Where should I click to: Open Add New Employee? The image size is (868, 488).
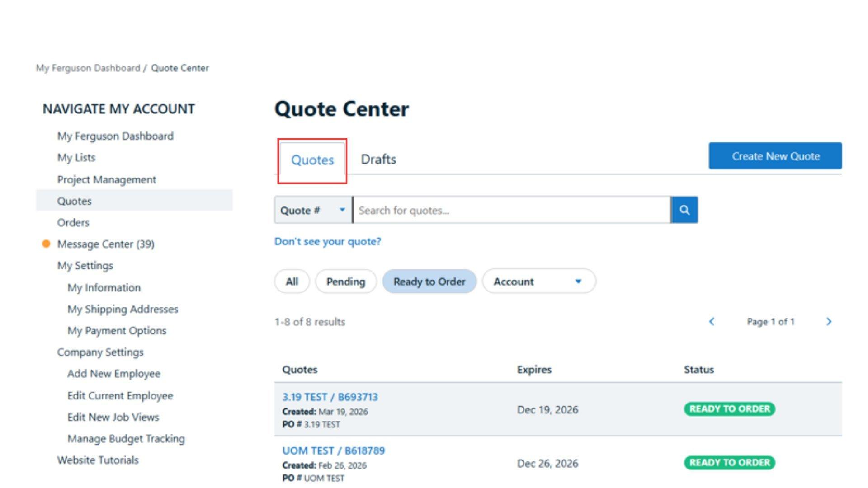[x=114, y=374]
